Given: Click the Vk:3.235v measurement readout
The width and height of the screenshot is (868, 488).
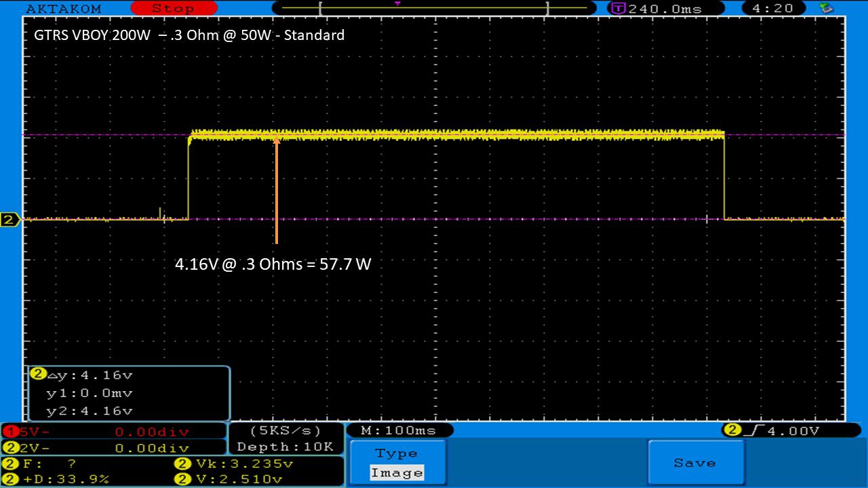Looking at the screenshot, I should [x=234, y=464].
